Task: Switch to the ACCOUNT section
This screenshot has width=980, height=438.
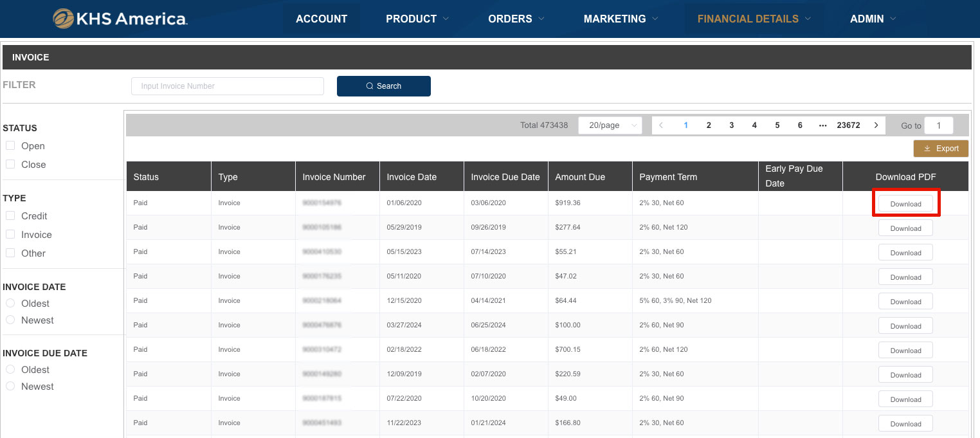Action: tap(321, 19)
